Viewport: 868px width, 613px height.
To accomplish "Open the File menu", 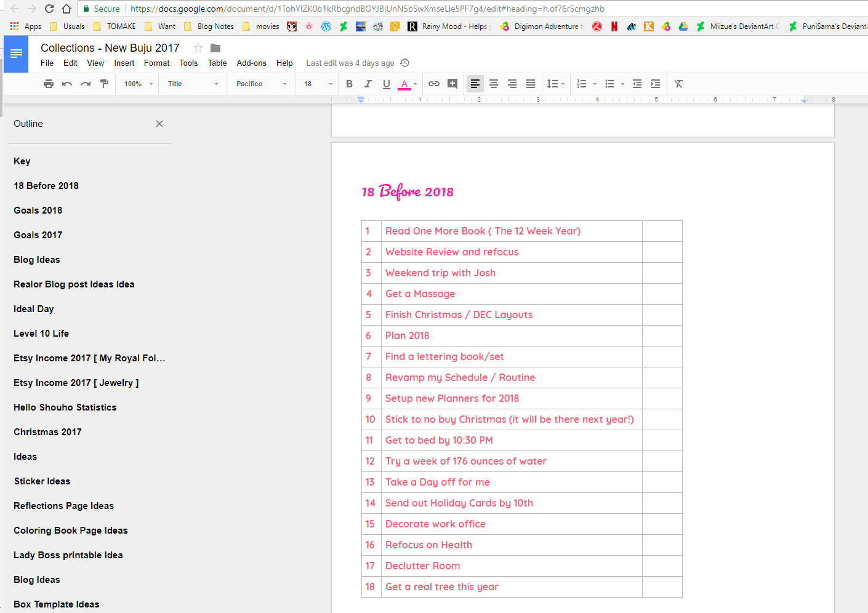I will 47,63.
